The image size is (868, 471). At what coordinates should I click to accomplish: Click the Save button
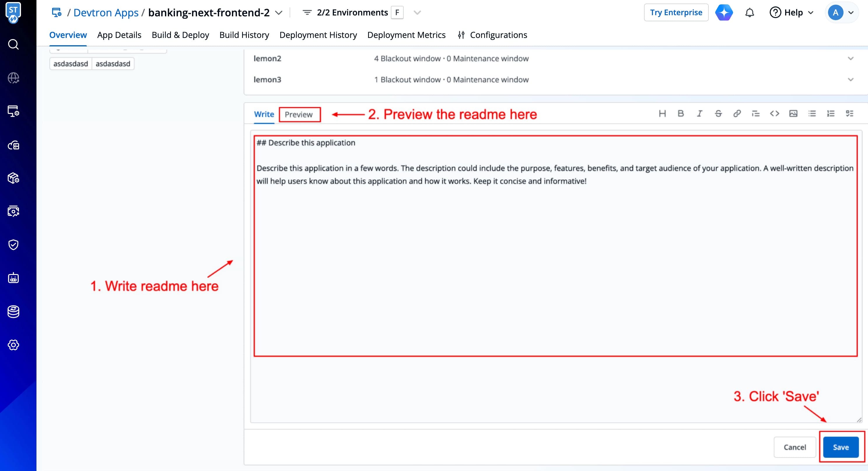tap(840, 447)
